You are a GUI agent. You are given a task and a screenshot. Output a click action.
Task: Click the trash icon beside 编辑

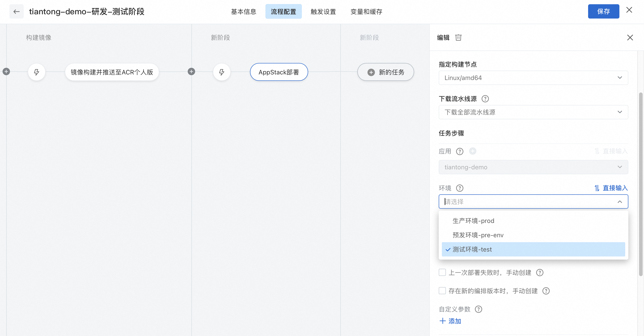point(458,38)
